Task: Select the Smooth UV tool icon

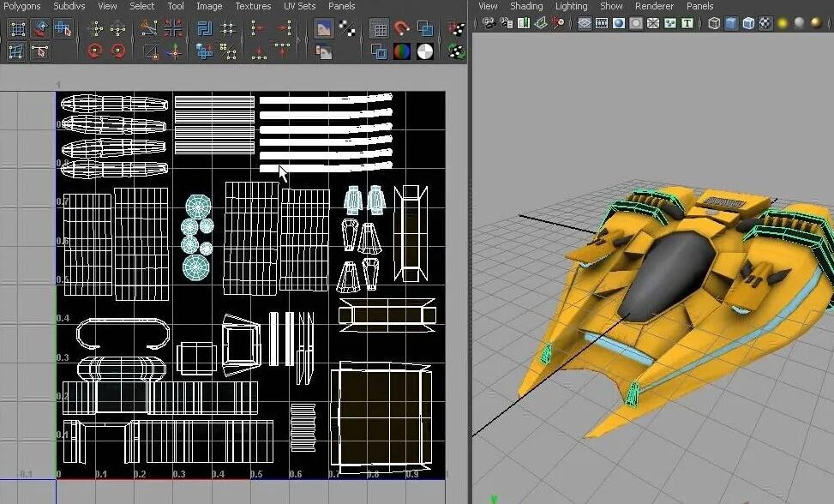Action: click(40, 51)
